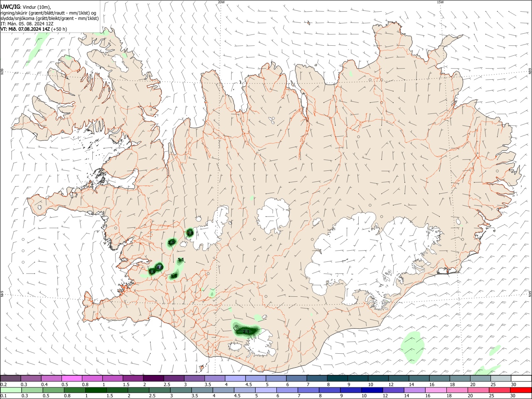The height and width of the screenshot is (399, 532).
Task: Click the '20W' longitude label
Action: (221, 2)
